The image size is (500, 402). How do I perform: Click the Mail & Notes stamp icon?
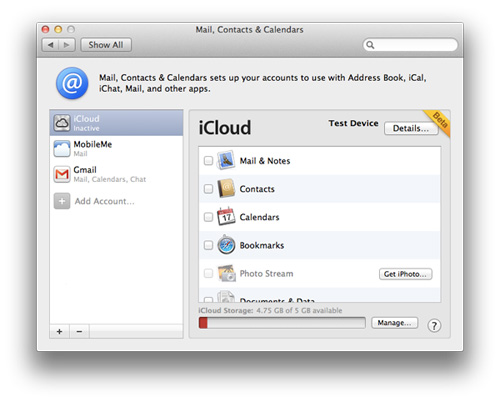point(226,160)
